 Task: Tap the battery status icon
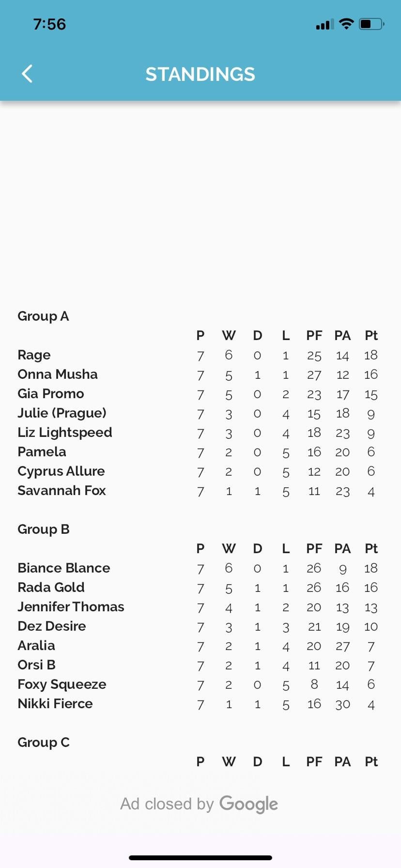coord(371,24)
